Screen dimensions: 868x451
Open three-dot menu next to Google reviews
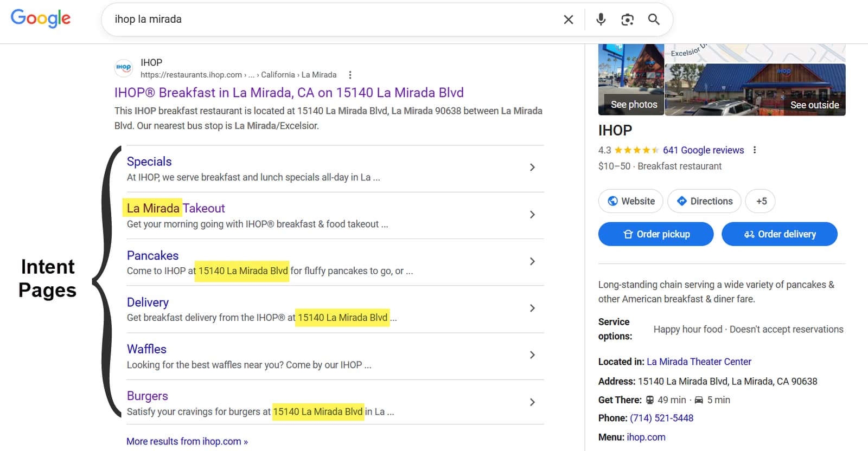pos(754,150)
